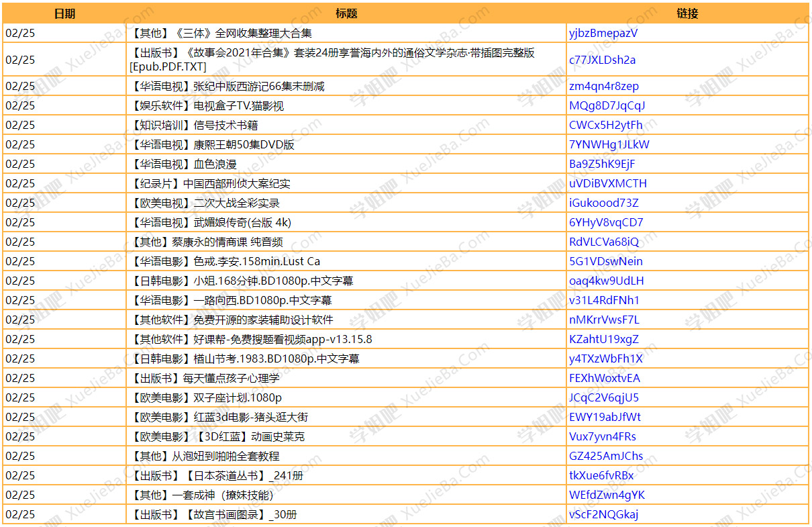
Task: Click title 武媚娘传奇(台版 4k)
Action: [242, 222]
